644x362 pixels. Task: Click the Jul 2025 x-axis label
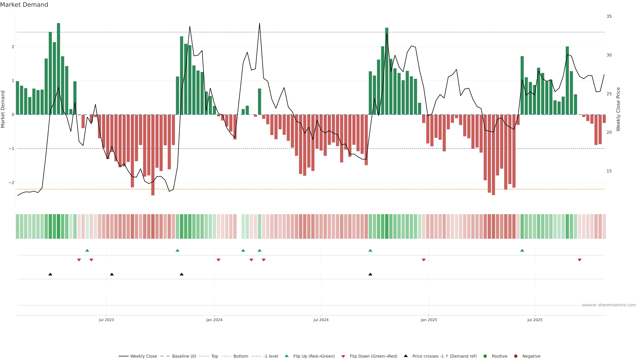(x=535, y=320)
